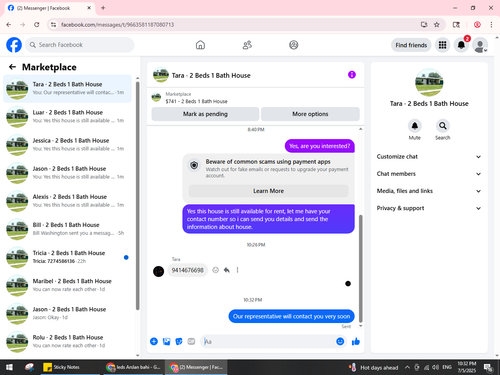The image size is (500, 375).
Task: Open Maribel's conversation
Action: 67,285
